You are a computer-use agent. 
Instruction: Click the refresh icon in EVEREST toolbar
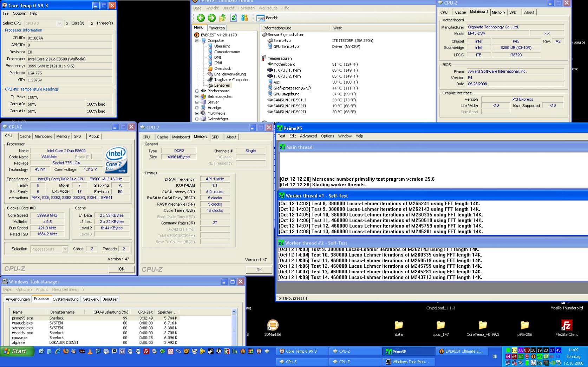pos(234,18)
